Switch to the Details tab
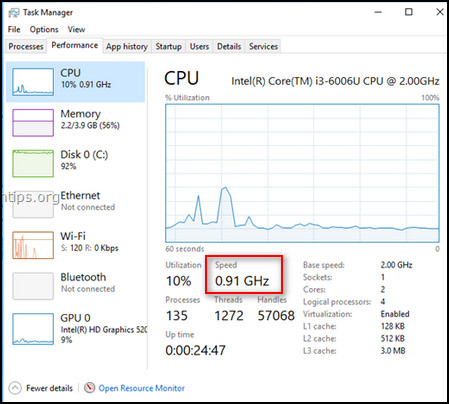 tap(229, 46)
